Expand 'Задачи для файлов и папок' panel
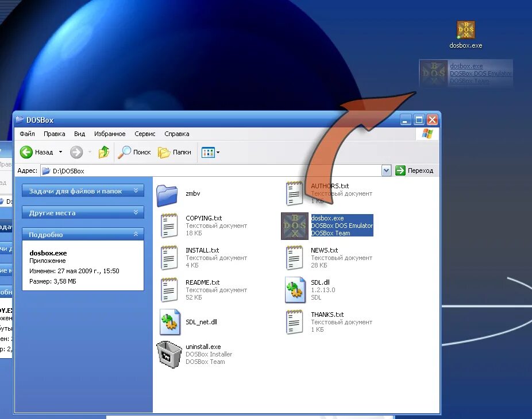The height and width of the screenshot is (419, 532). coord(83,191)
